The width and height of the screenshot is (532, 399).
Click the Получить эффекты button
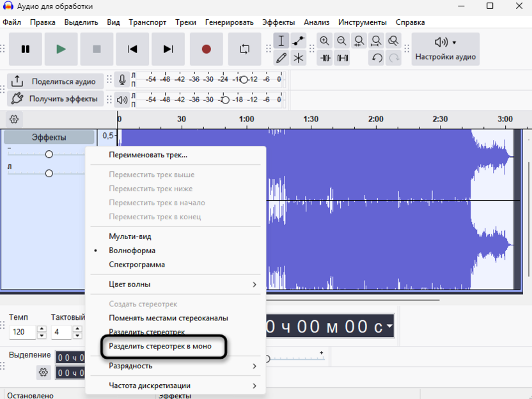click(55, 98)
